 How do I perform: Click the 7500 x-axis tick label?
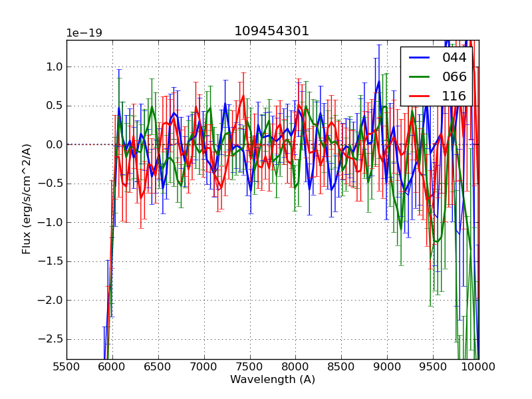pyautogui.click(x=250, y=366)
